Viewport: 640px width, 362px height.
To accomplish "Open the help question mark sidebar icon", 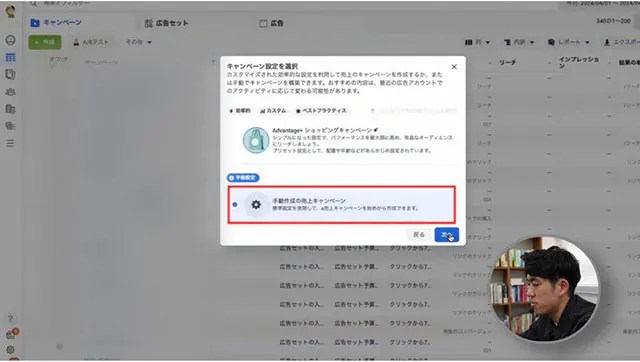I will pos(10,318).
